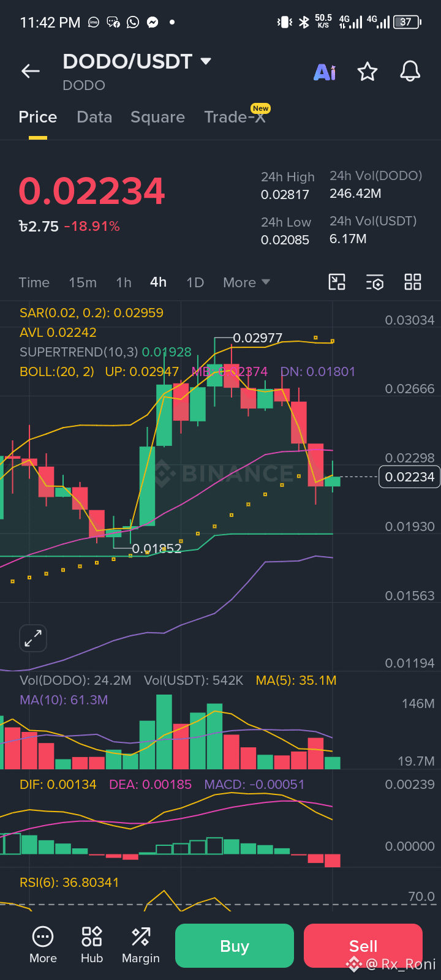Select the Time chart interval

tap(34, 282)
